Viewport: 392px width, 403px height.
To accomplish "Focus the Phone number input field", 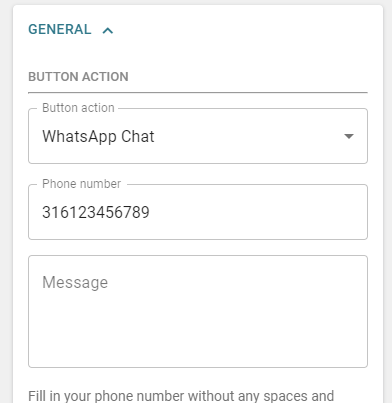I will coord(198,212).
